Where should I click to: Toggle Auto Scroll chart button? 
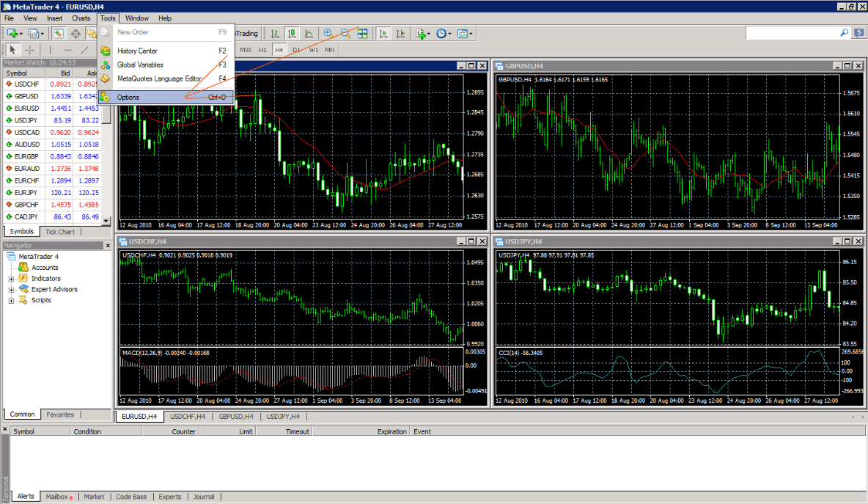pyautogui.click(x=383, y=34)
